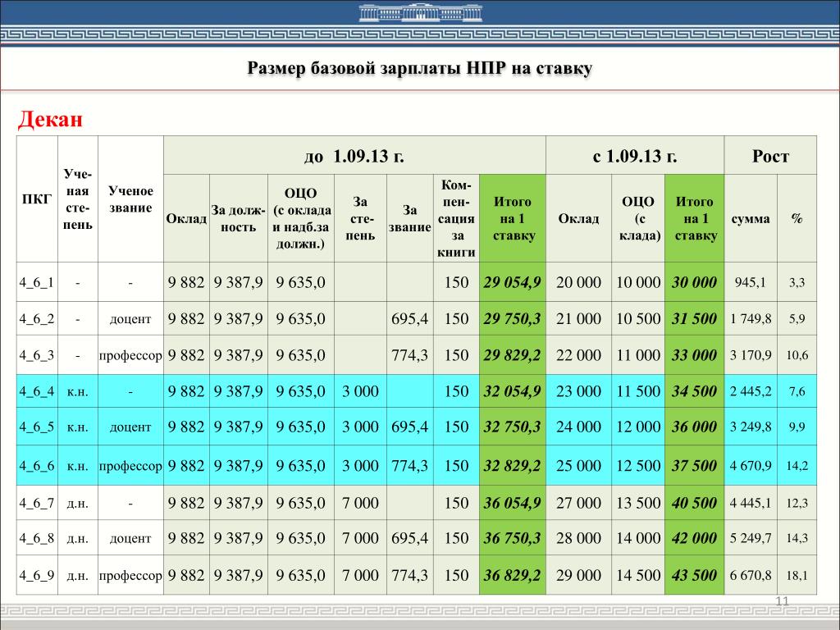Image resolution: width=840 pixels, height=630 pixels.
Task: Click the slide title 'Размер базовой зарплаты НПР'
Action: pyautogui.click(x=419, y=68)
